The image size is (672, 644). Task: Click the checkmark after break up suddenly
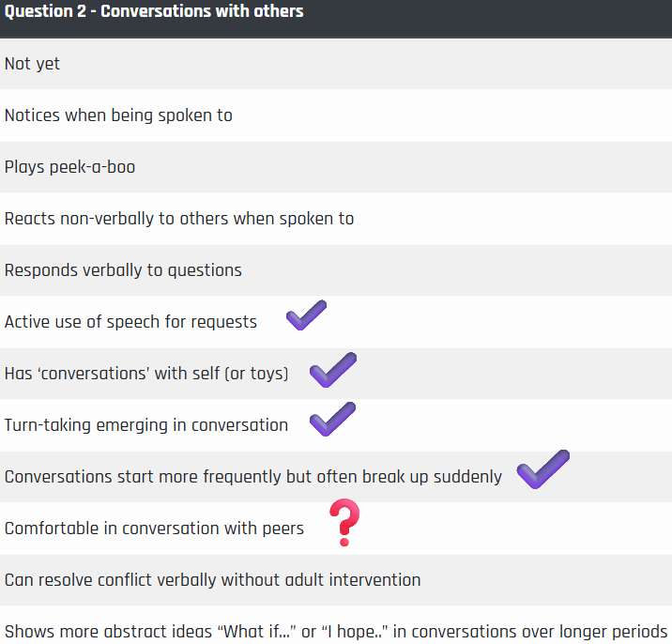click(543, 469)
